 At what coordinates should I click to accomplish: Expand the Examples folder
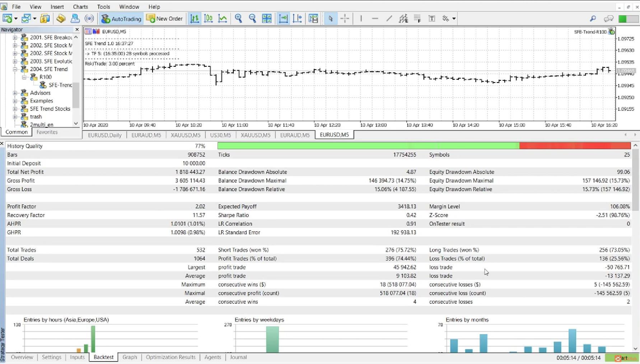(x=15, y=101)
